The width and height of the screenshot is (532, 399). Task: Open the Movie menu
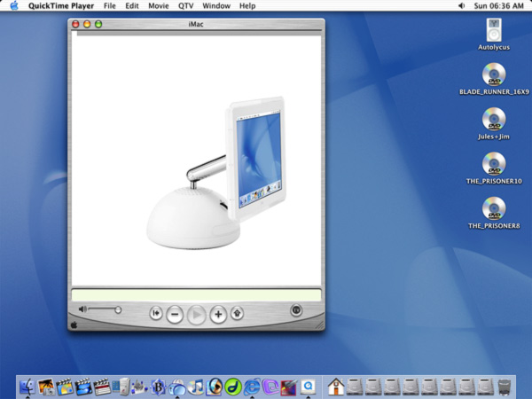coord(159,6)
